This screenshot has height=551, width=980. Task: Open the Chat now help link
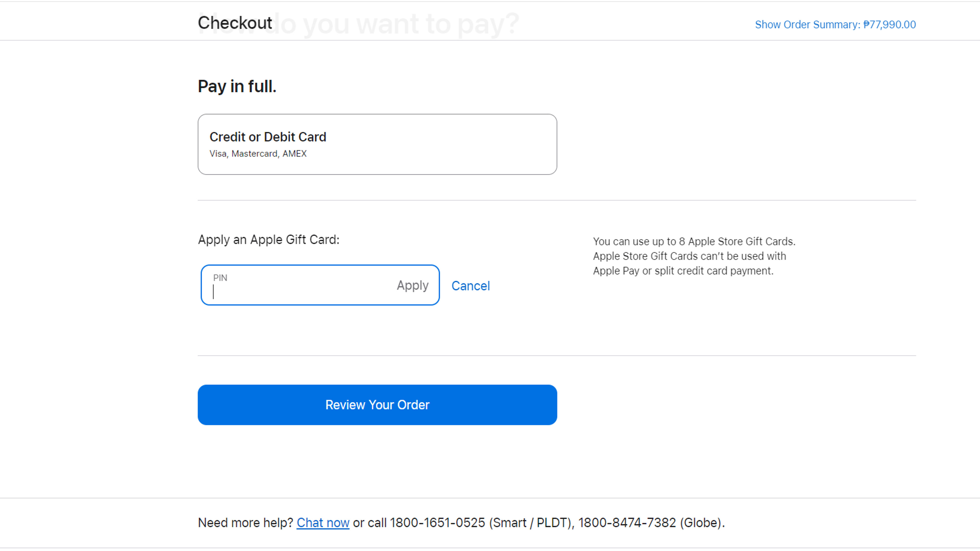pos(323,522)
